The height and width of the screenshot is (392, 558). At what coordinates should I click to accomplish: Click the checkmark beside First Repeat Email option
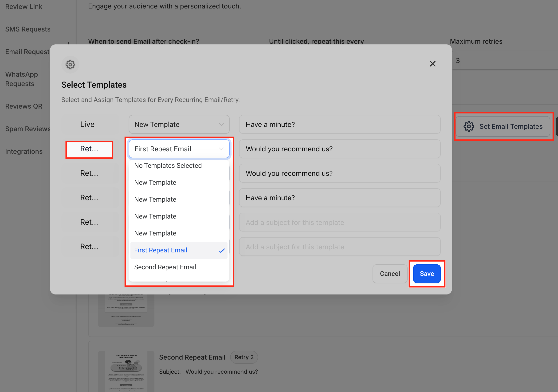pyautogui.click(x=222, y=250)
